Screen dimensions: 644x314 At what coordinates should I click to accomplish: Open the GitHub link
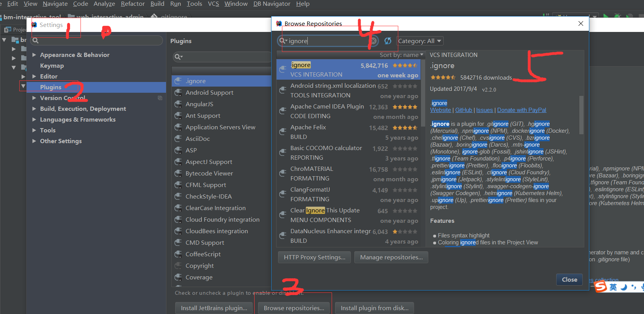pos(464,110)
